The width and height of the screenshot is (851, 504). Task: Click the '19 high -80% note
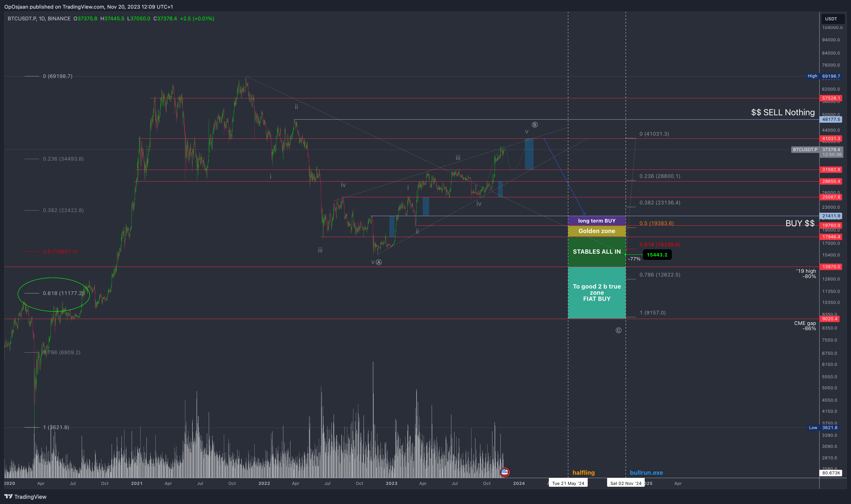(x=806, y=274)
